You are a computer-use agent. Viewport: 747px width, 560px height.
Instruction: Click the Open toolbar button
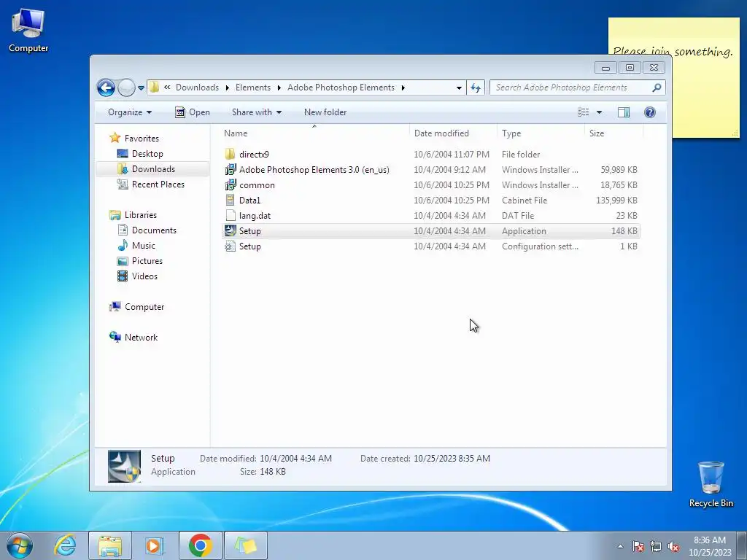coord(193,112)
